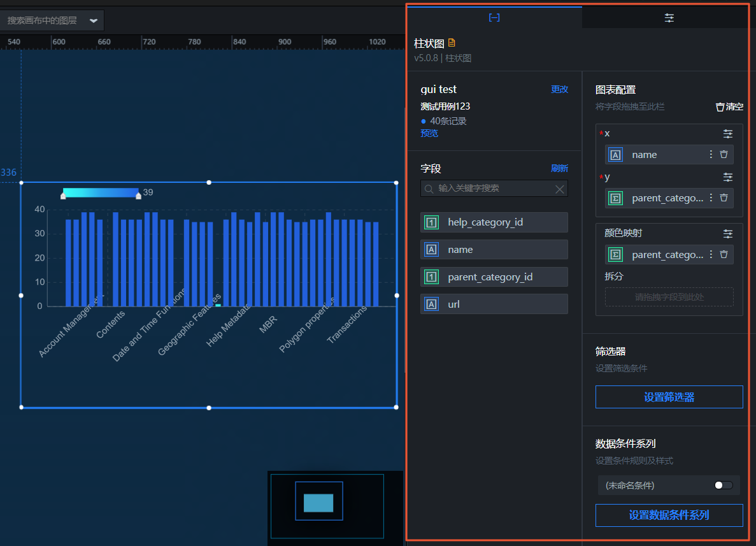
Task: Click the 筛选器 section heading
Action: point(610,352)
